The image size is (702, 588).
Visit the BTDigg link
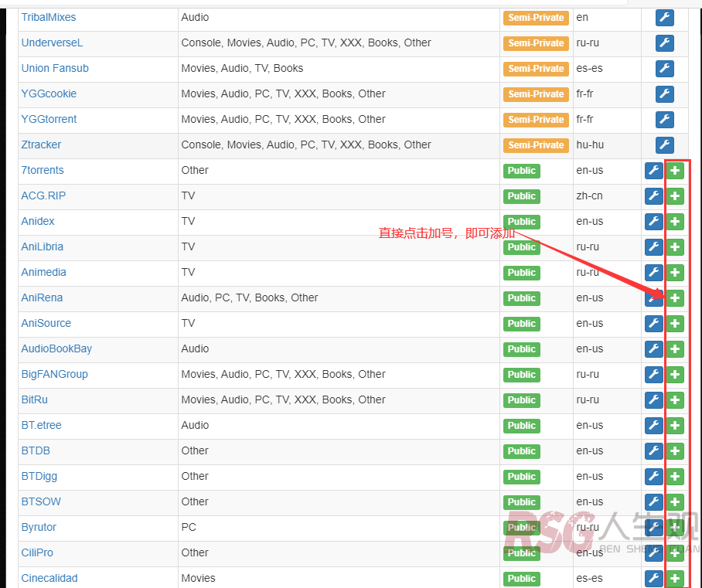point(39,477)
